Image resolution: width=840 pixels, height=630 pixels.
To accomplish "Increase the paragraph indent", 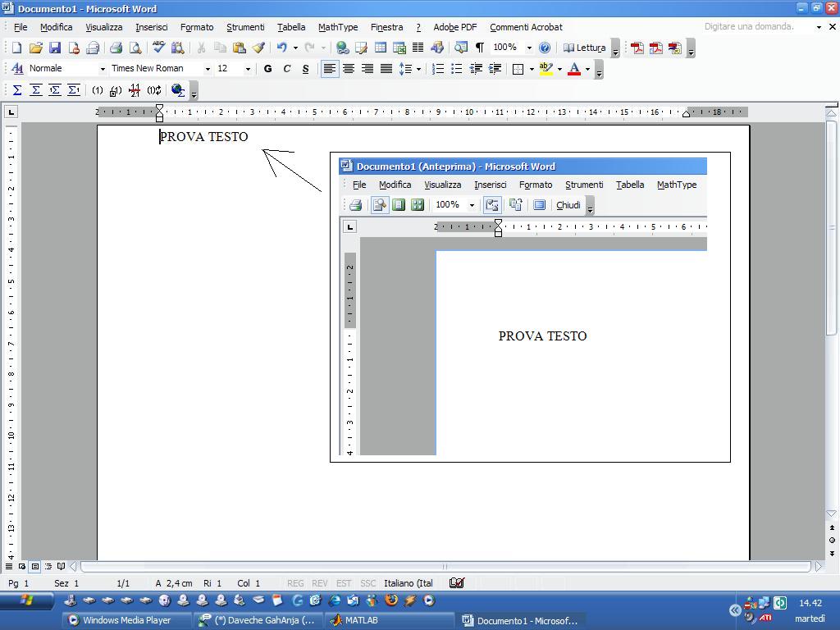I will pos(495,69).
